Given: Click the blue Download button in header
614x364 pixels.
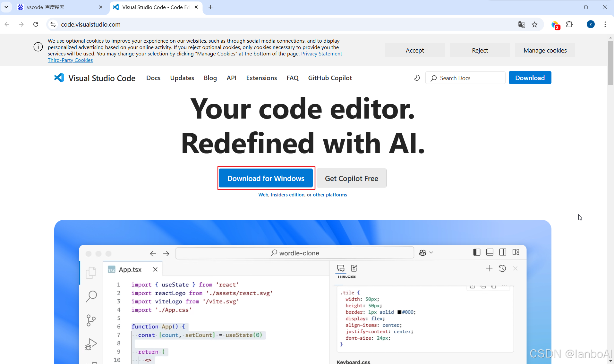Looking at the screenshot, I should 530,78.
